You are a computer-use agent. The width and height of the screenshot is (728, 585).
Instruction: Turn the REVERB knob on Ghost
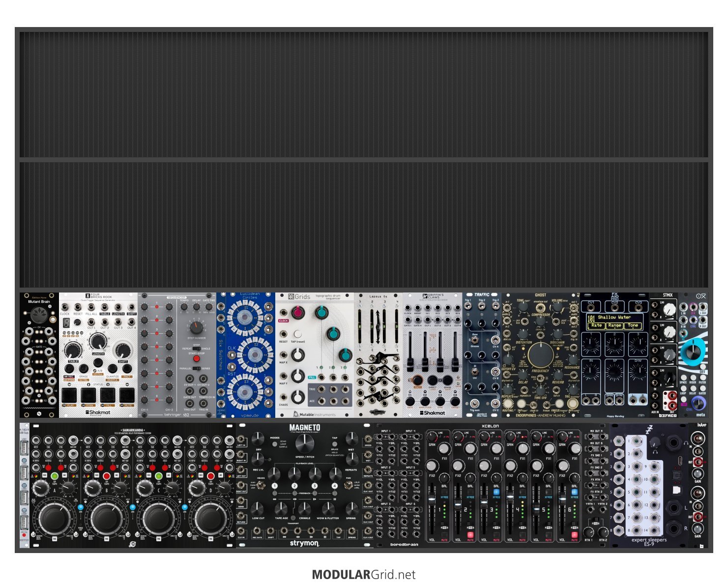click(x=557, y=374)
